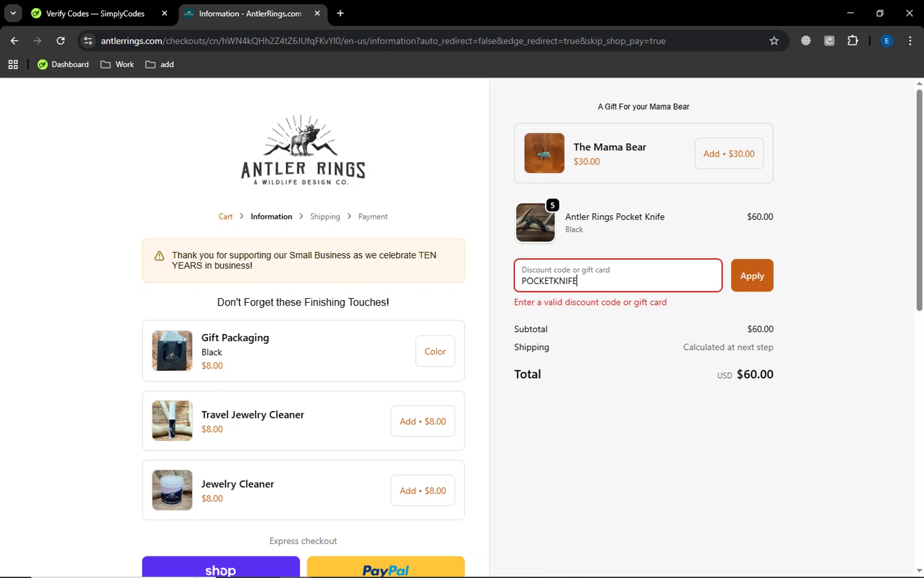
Task: Click the Antler Rings logo
Action: pos(303,150)
